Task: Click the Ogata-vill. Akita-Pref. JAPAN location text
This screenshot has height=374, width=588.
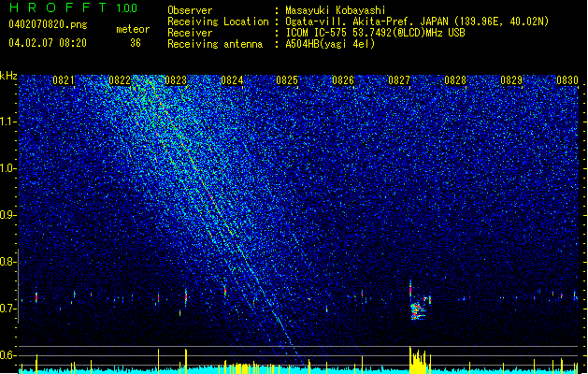Action: tap(417, 22)
